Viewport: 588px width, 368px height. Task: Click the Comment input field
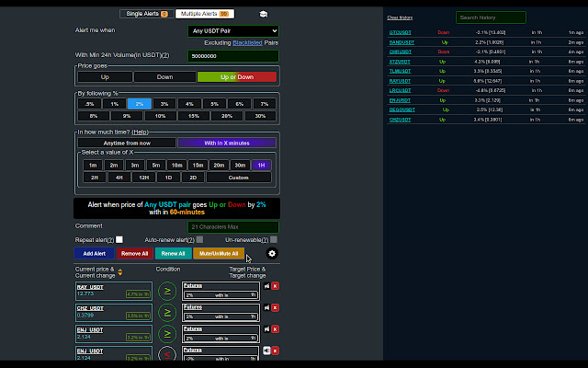(233, 227)
